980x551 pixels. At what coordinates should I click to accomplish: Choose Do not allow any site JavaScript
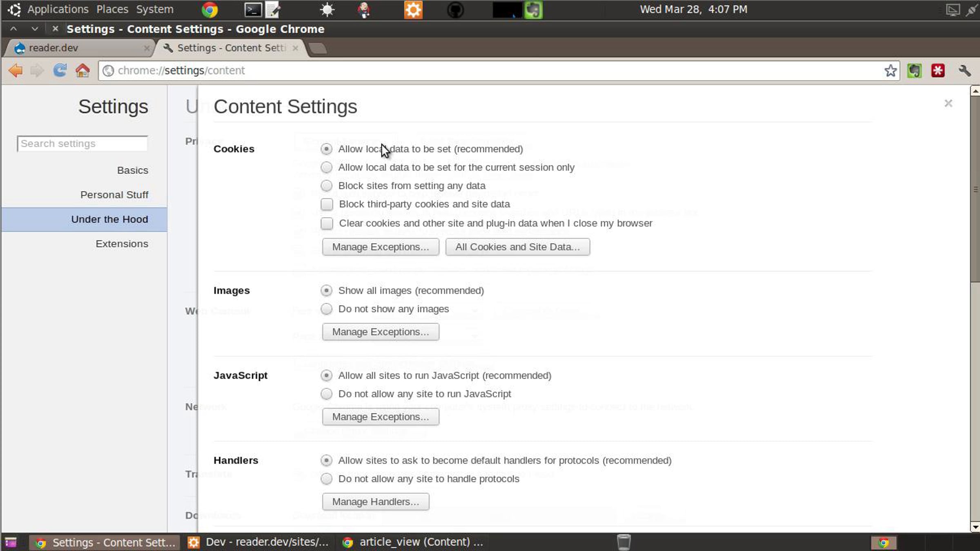pos(326,394)
